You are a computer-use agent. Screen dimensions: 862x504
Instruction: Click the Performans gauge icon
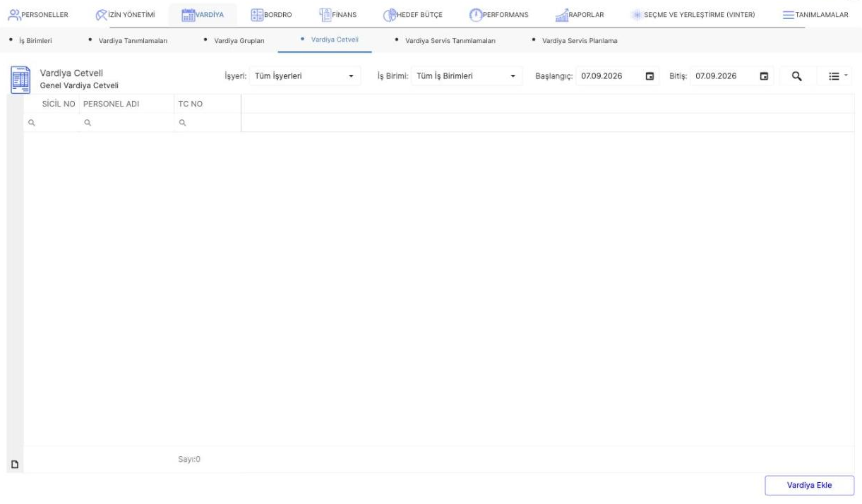476,15
